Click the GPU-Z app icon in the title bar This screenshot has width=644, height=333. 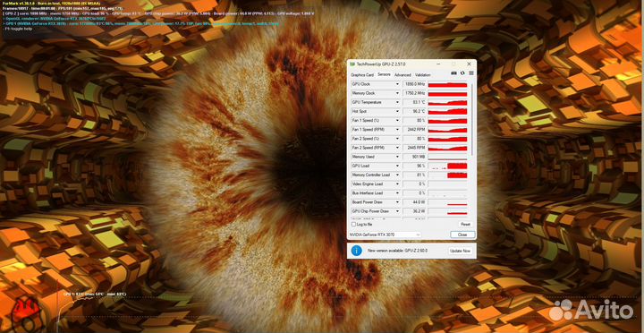(352, 64)
